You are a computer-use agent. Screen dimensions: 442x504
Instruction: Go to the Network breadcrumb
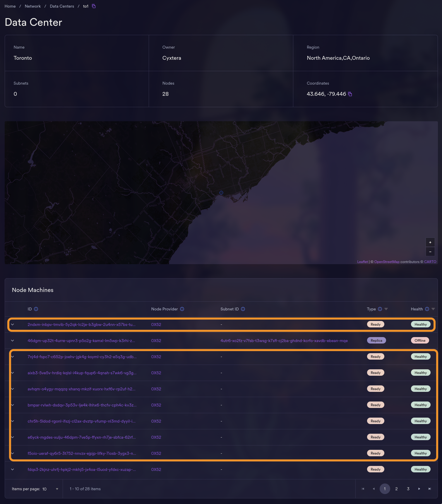click(x=33, y=6)
